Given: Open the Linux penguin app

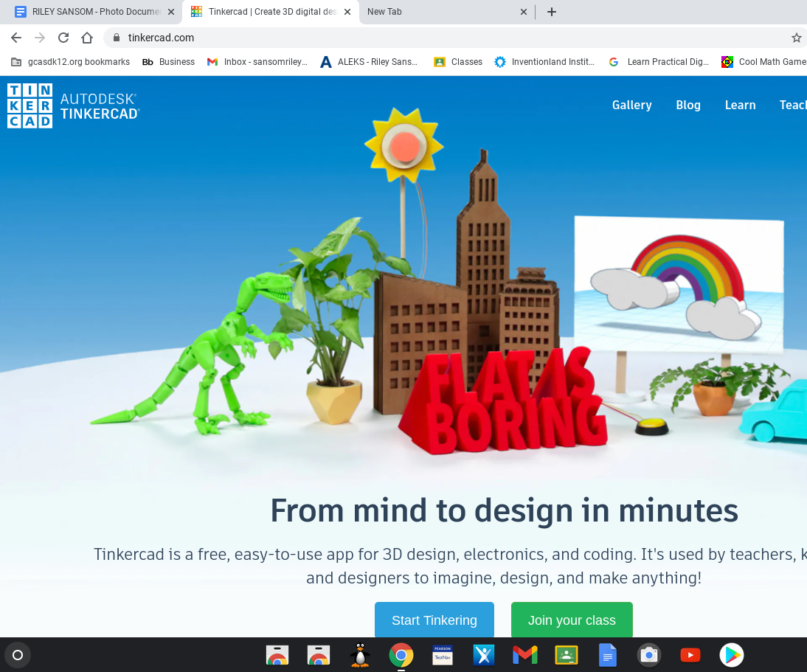Looking at the screenshot, I should (359, 655).
